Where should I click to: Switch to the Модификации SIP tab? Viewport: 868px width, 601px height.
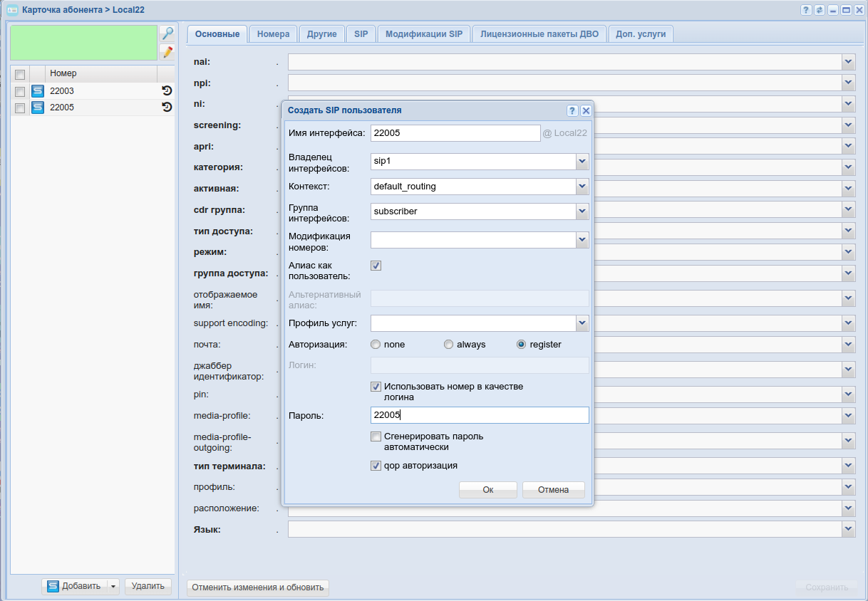tap(424, 34)
